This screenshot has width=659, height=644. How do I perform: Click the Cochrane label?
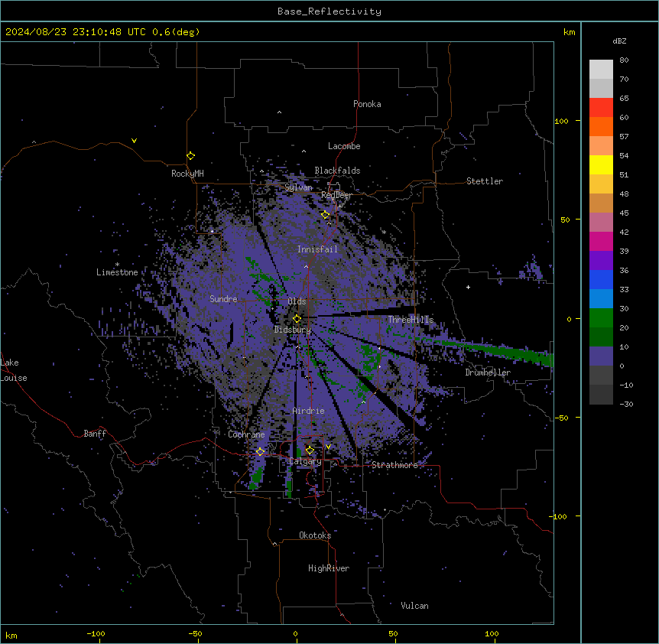click(246, 434)
